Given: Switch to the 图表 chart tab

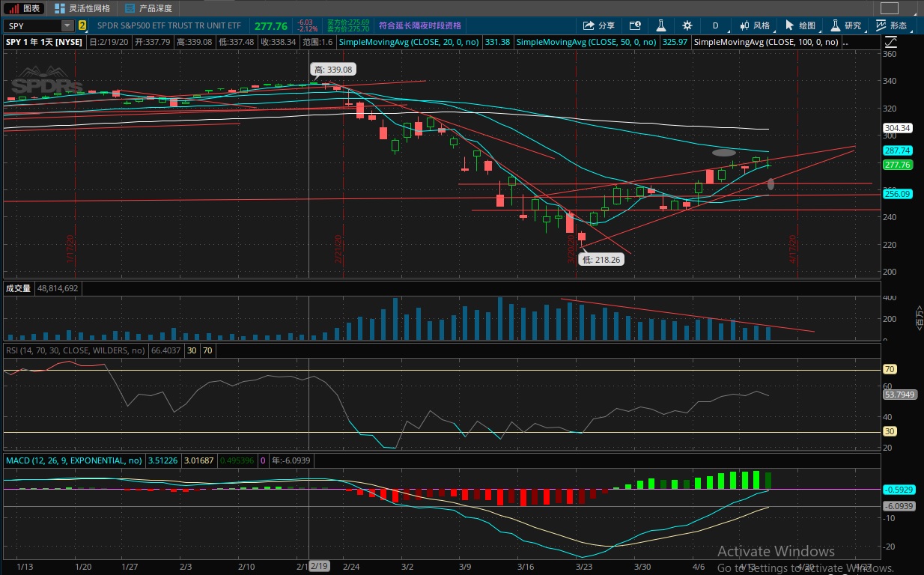Looking at the screenshot, I should [25, 8].
